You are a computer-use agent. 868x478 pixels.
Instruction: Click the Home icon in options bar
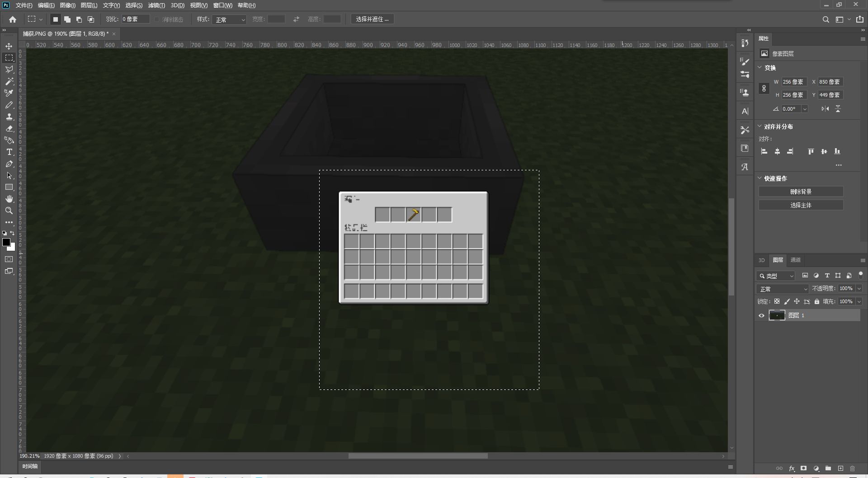tap(13, 19)
